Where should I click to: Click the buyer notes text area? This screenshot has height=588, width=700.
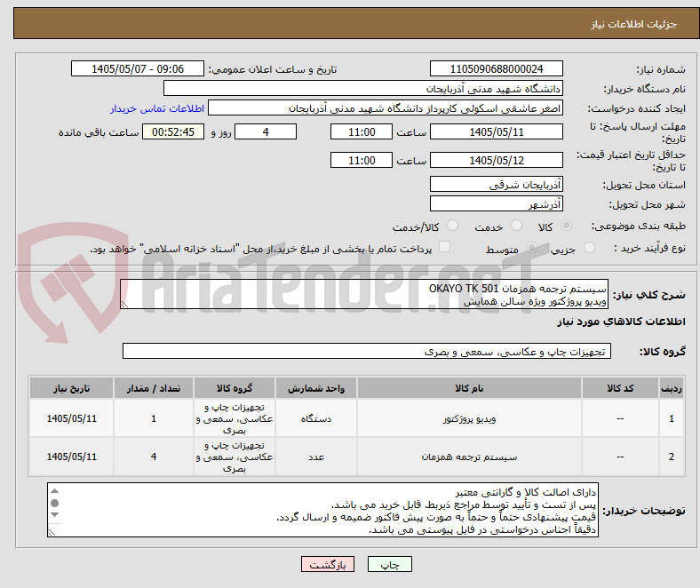(322, 510)
